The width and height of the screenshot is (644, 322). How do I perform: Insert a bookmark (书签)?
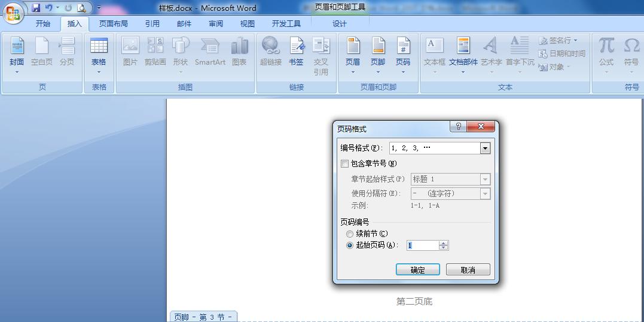296,52
